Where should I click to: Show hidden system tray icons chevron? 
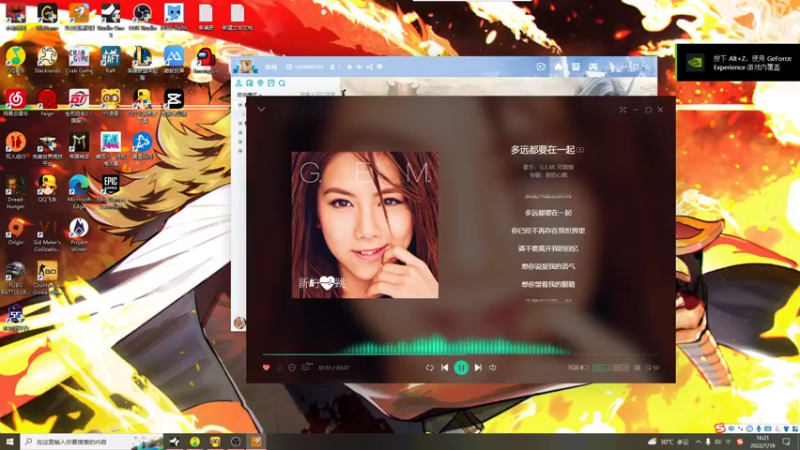tap(698, 442)
